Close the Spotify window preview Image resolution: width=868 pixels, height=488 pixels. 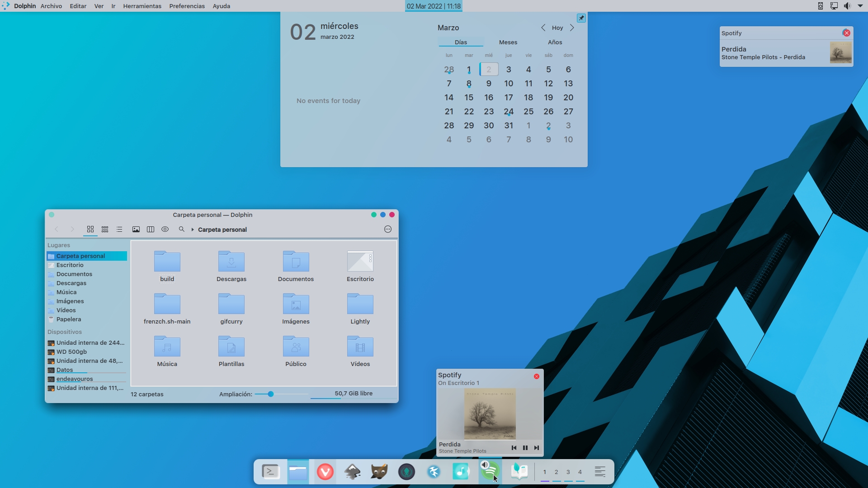point(537,376)
